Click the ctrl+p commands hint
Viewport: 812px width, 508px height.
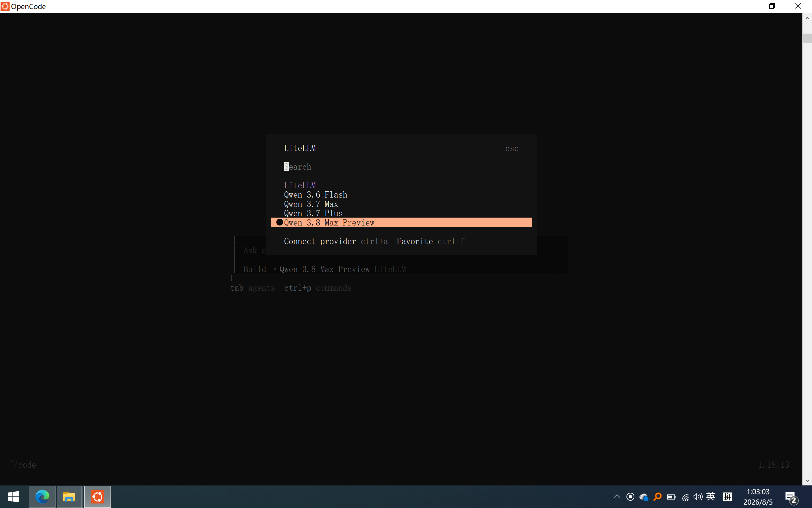(318, 288)
